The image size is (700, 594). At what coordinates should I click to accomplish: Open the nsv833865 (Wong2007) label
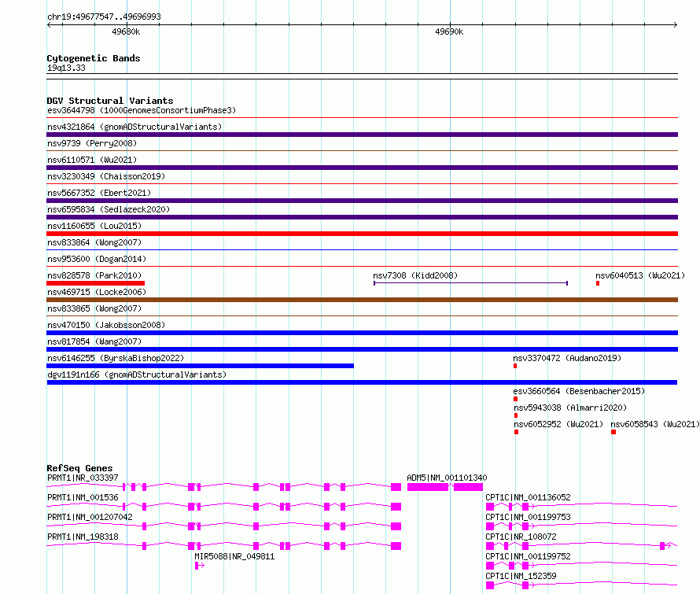coord(94,308)
